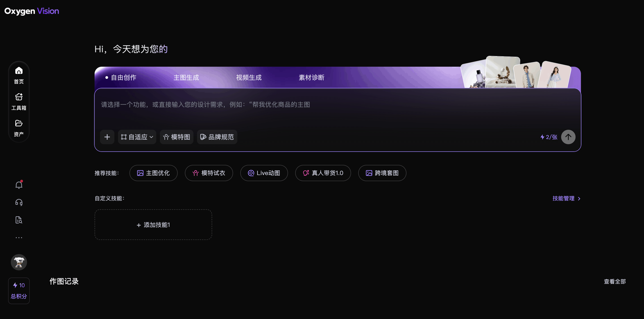Switch to the 自由创作 tab
644x319 pixels.
tap(120, 77)
